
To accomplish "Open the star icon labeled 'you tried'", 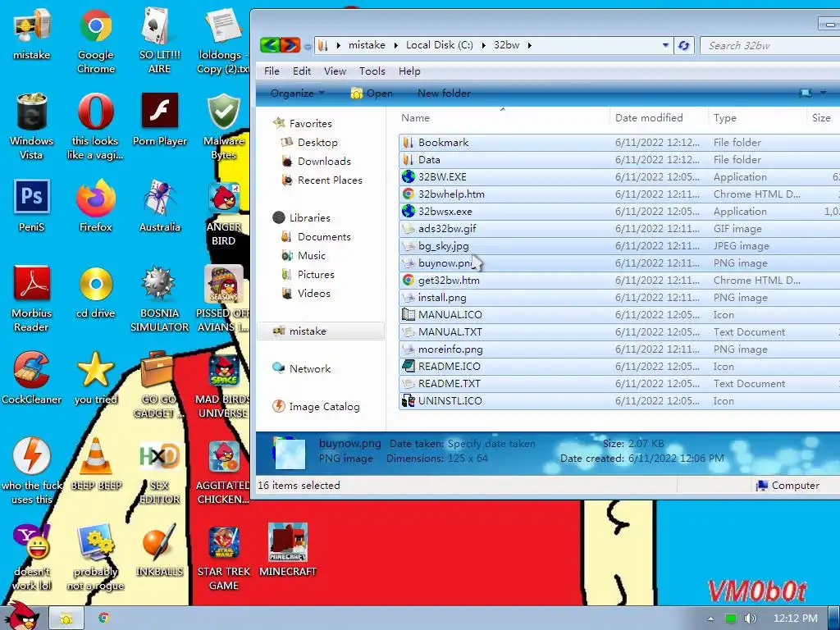I will coord(96,377).
